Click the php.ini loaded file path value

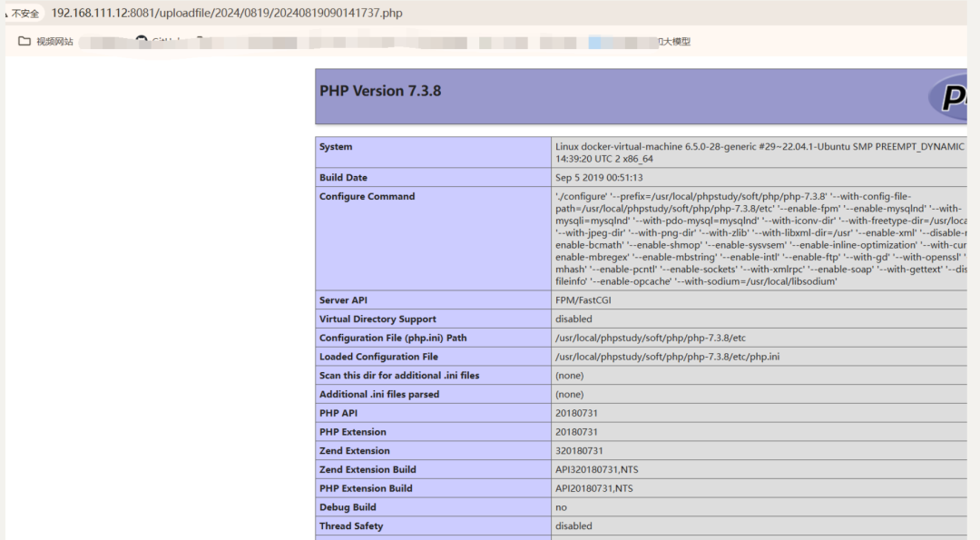tap(668, 357)
